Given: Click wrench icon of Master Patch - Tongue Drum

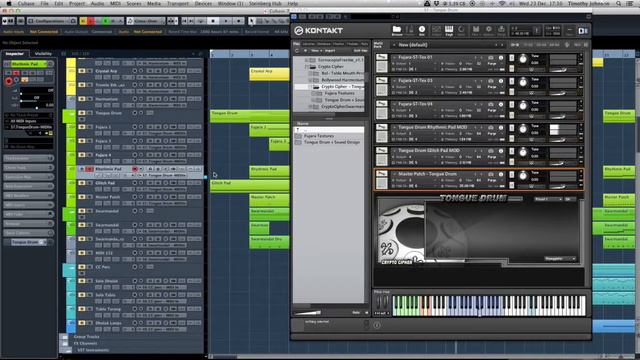Looking at the screenshot, I should tap(382, 174).
